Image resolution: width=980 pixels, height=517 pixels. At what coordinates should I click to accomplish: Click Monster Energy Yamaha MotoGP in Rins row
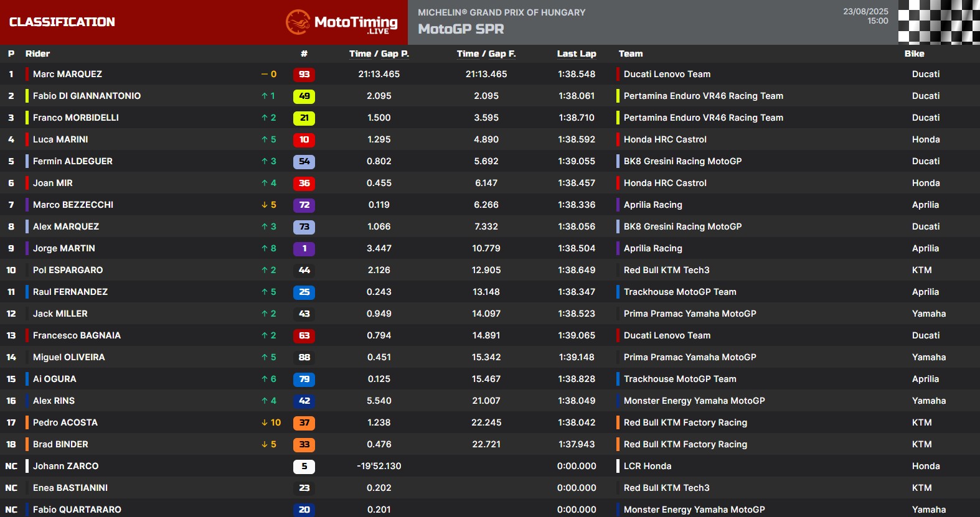pos(694,401)
